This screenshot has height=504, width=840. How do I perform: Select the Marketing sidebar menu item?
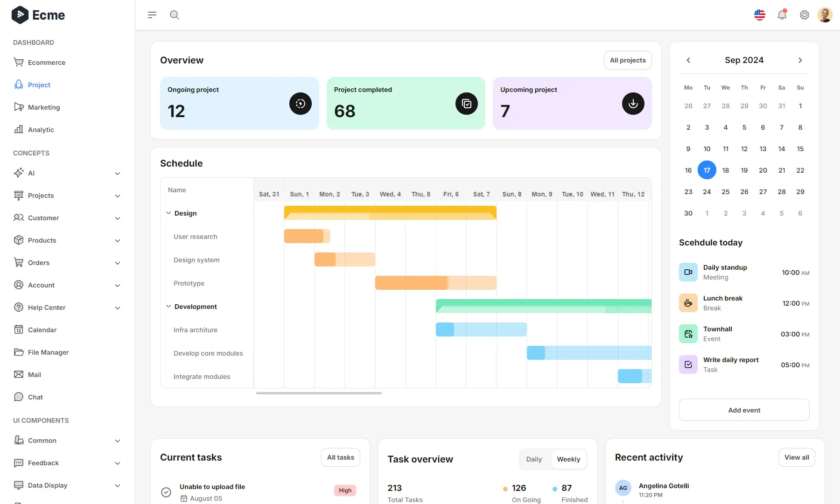44,107
